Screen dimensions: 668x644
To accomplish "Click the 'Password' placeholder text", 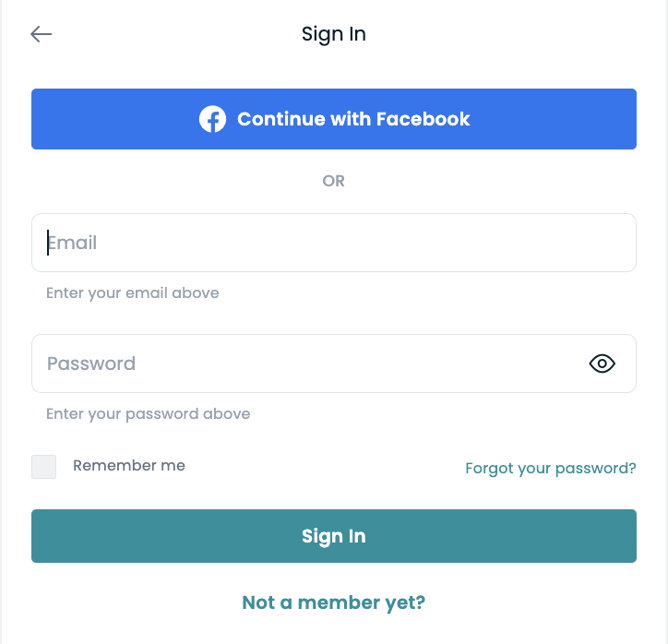I will click(91, 364).
